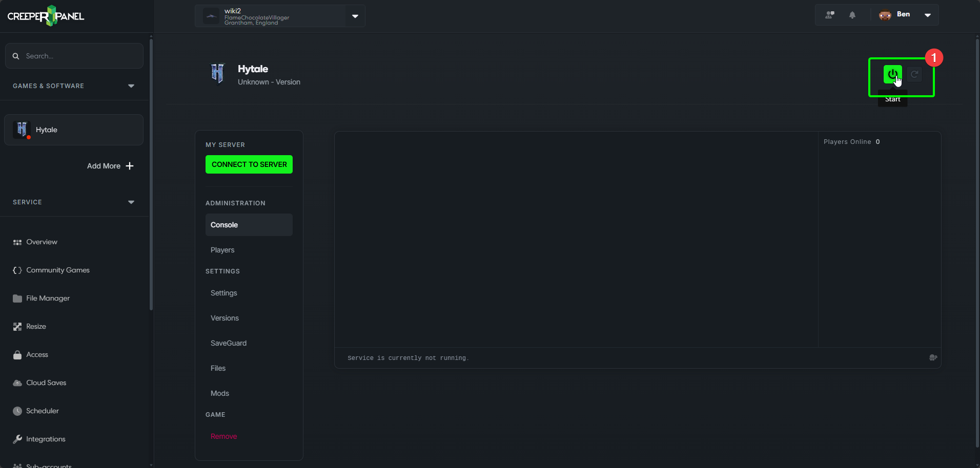Click the icon at console input right
The image size is (980, 468).
[933, 357]
